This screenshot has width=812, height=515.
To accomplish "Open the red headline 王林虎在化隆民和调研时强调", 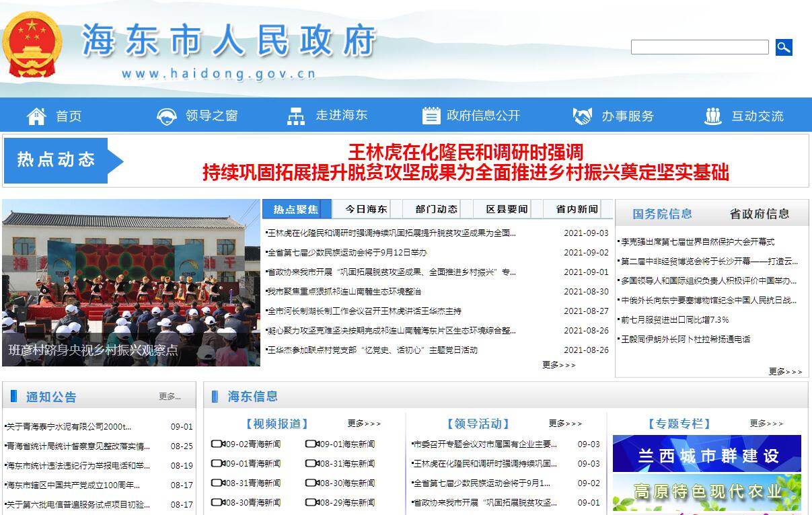I will [466, 152].
